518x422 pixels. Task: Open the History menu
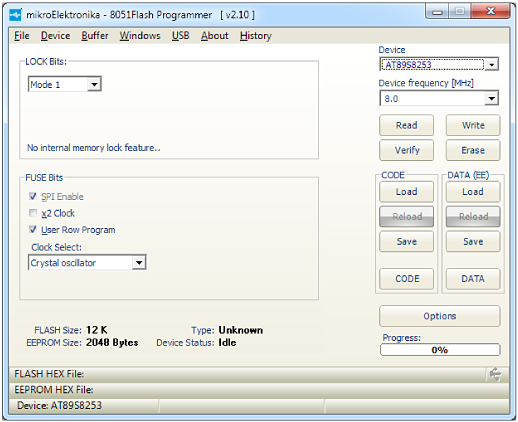click(x=256, y=36)
